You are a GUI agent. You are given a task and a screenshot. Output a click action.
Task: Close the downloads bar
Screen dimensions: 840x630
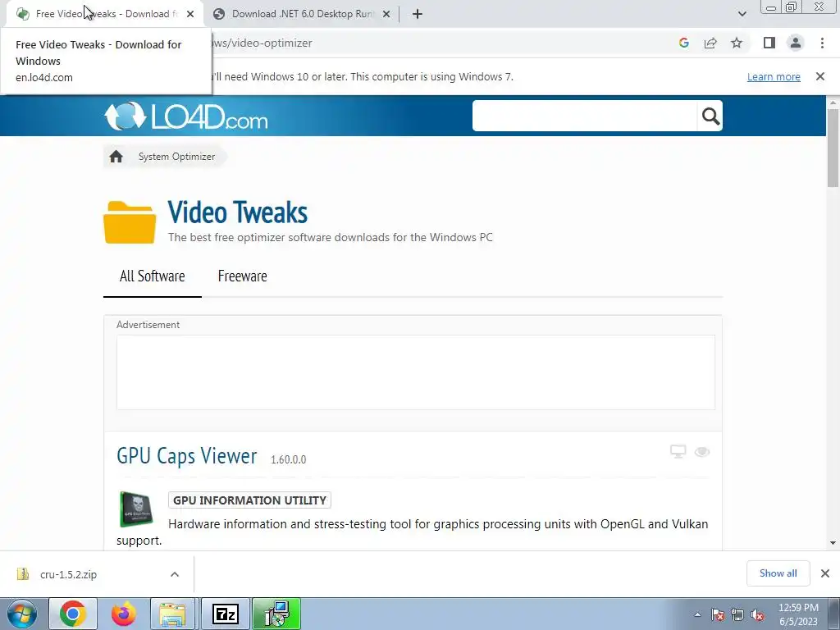click(825, 573)
